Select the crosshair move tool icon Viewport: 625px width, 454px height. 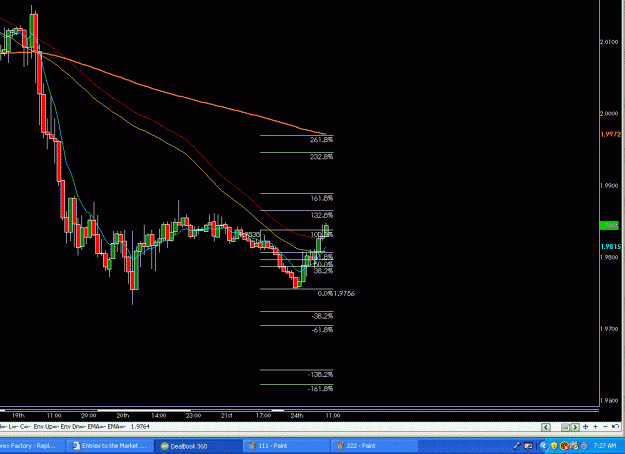point(586,426)
